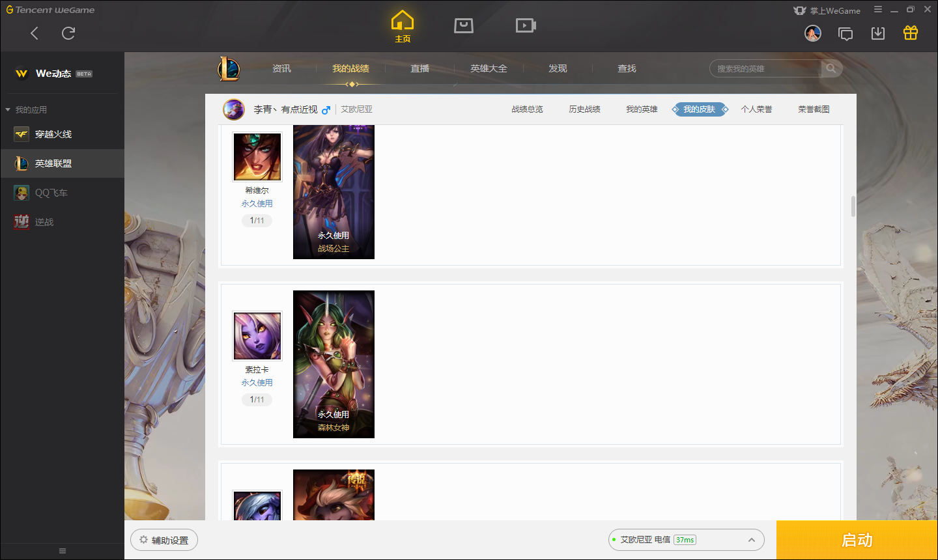The image size is (938, 560).
Task: Go back with the left arrow icon
Action: (x=35, y=33)
